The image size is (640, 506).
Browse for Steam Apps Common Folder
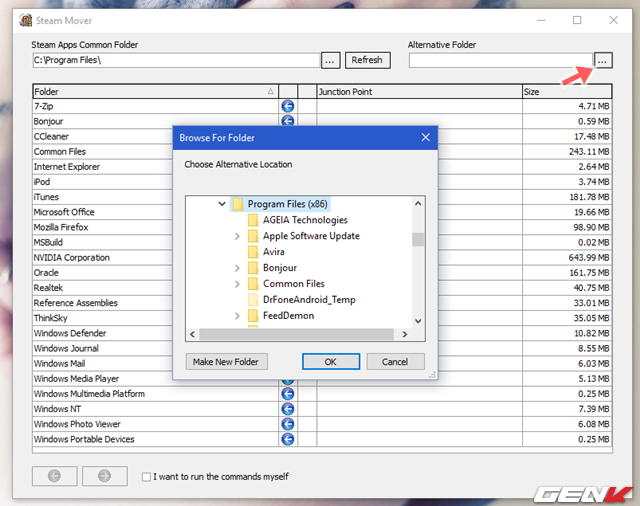coord(331,60)
